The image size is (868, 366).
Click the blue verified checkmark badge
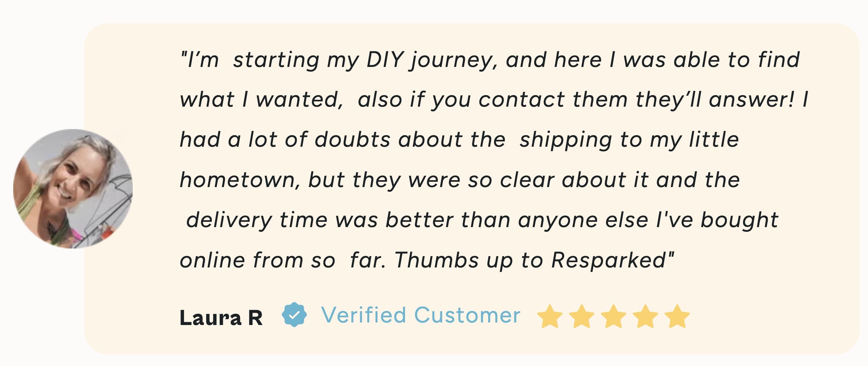(x=294, y=314)
